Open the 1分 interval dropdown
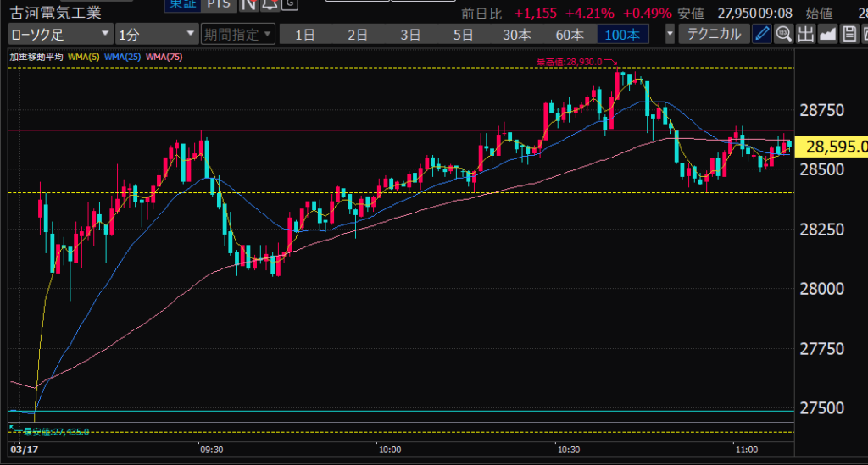Viewport: 868px width, 465px height. pos(156,35)
